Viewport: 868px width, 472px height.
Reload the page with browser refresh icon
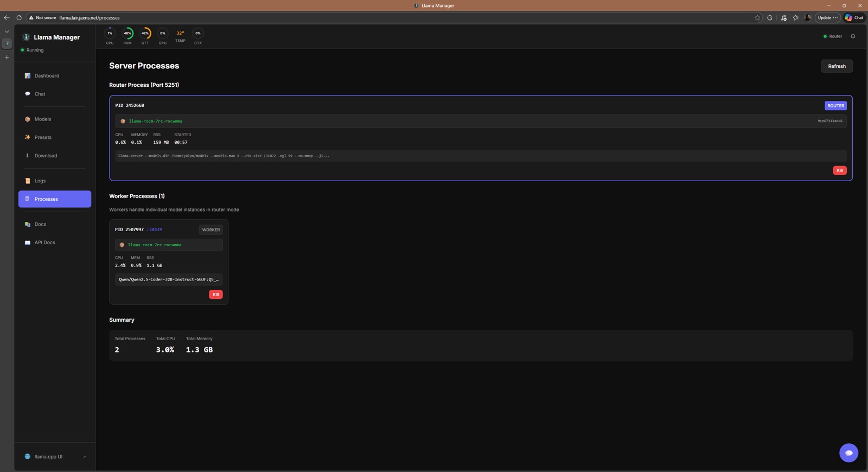tap(19, 17)
